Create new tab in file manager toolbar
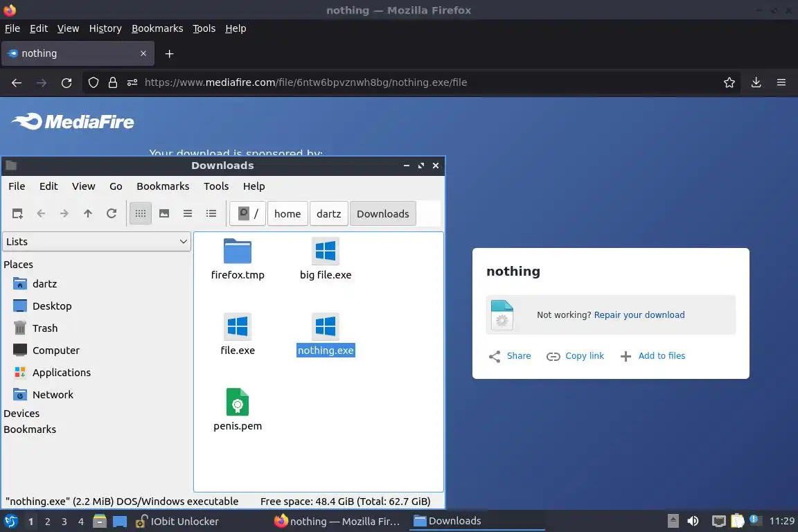The image size is (798, 532). (x=17, y=214)
